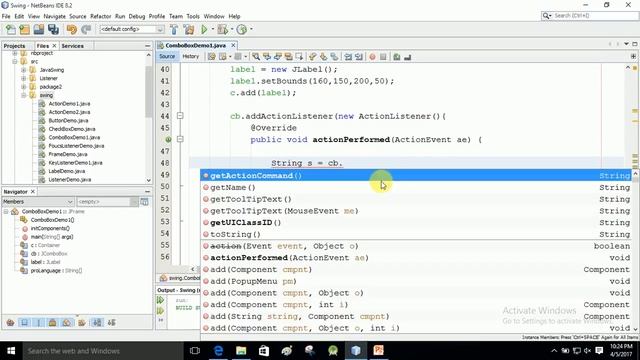Open the Source menu
Screen dimensions: 640x360
[x=78, y=16]
